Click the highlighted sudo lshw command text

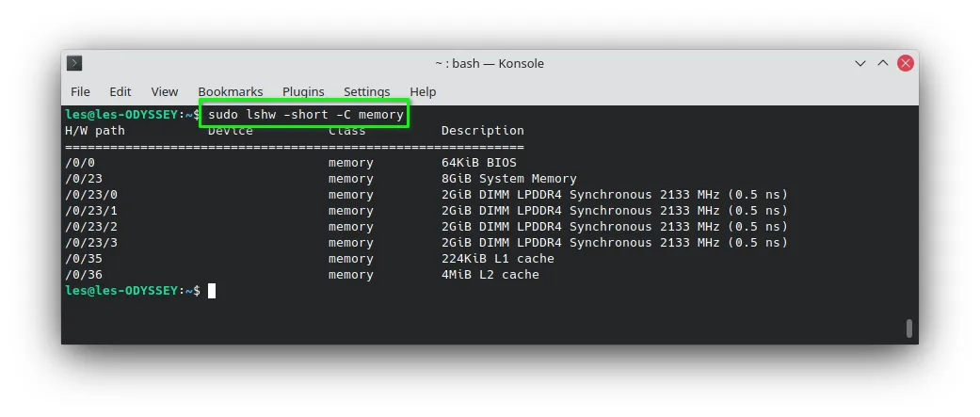pos(306,115)
